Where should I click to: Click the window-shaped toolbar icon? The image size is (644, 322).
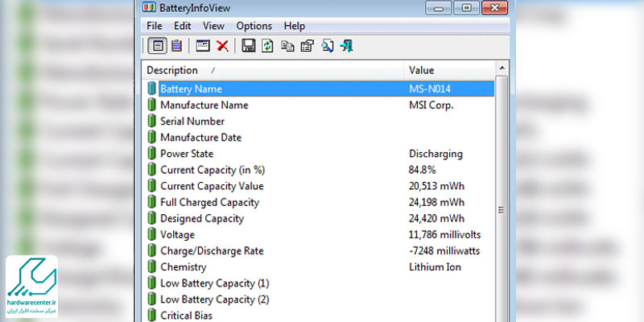pos(203,46)
